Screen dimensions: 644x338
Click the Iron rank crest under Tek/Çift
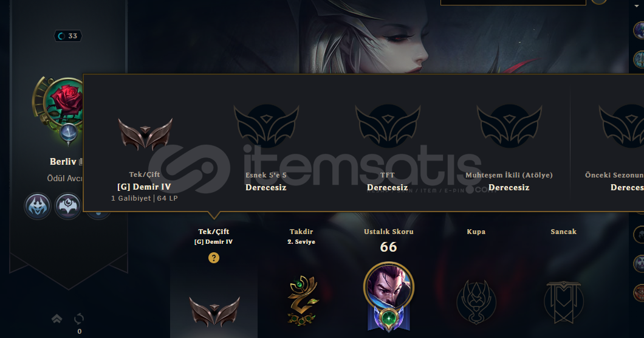(214, 312)
